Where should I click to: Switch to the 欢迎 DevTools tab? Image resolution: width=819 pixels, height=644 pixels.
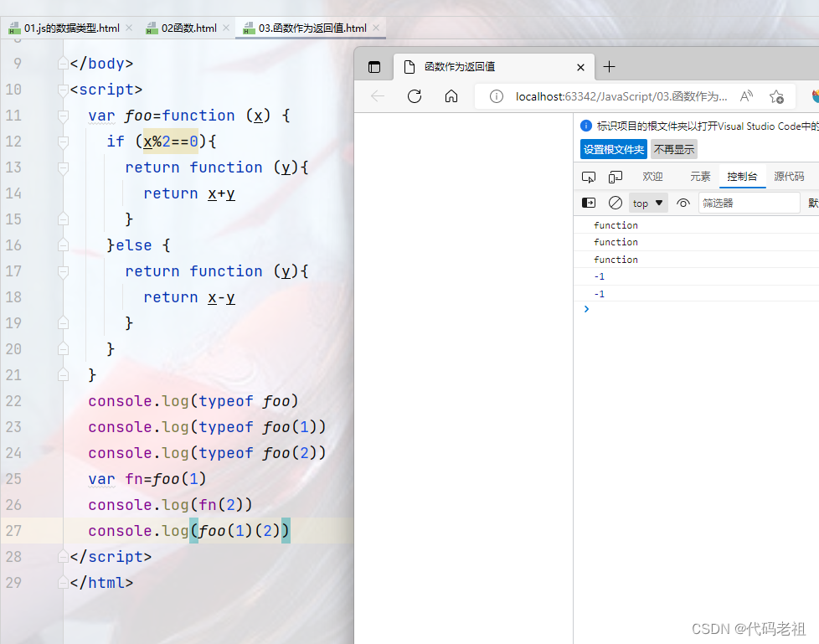click(x=652, y=177)
